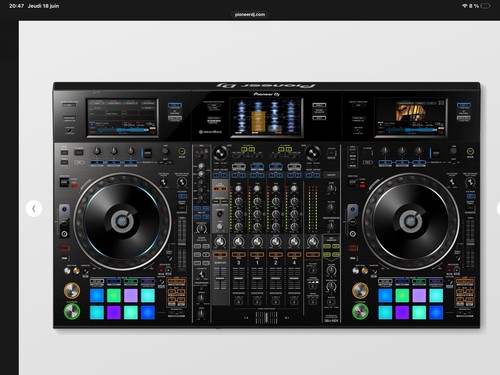500x375 pixels.
Task: Tap the DDJ-RZX model label
Action: point(331,321)
